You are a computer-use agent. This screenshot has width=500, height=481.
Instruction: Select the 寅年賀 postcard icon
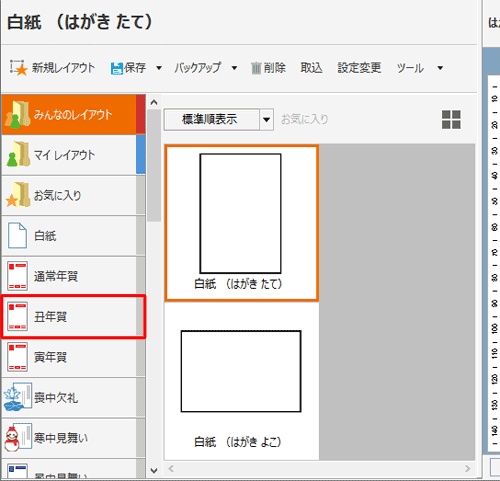click(17, 357)
